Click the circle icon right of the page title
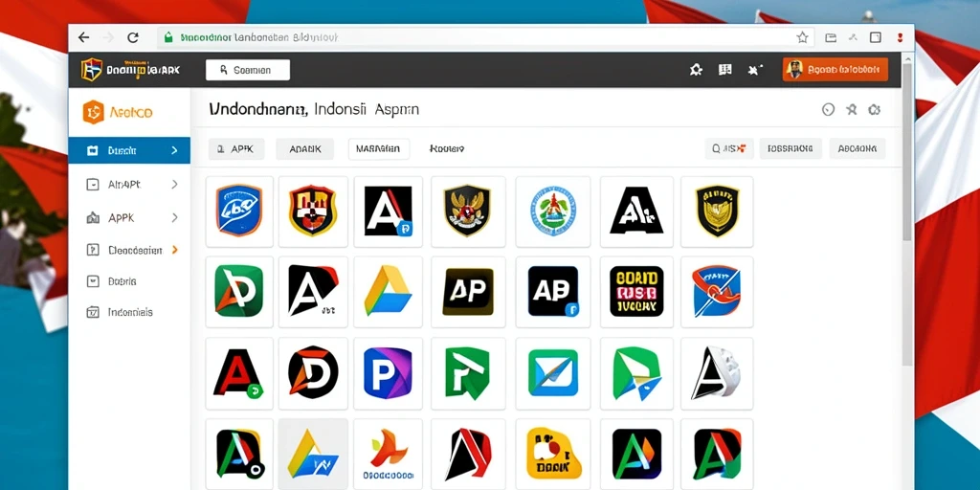The image size is (980, 490). click(828, 110)
